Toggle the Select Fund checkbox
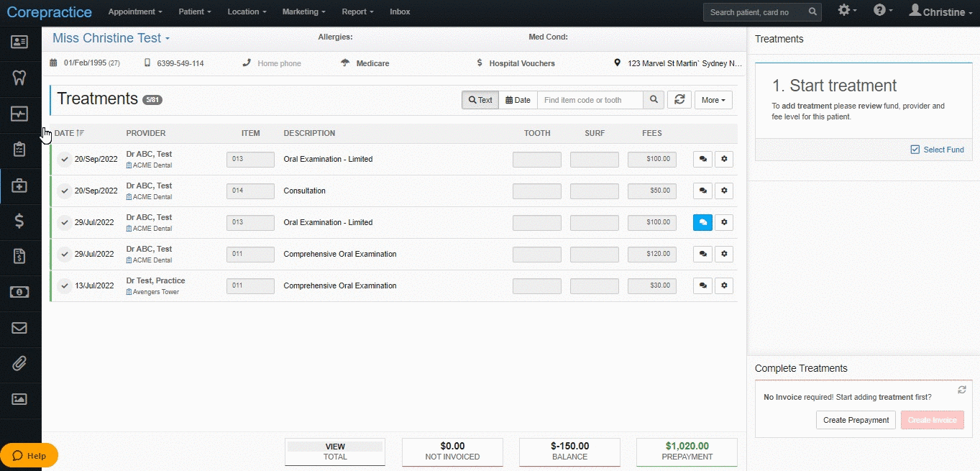Screen dimensions: 980x471 915,150
